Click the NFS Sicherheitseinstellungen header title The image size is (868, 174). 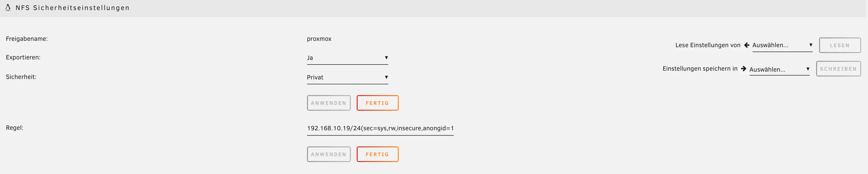click(x=72, y=8)
